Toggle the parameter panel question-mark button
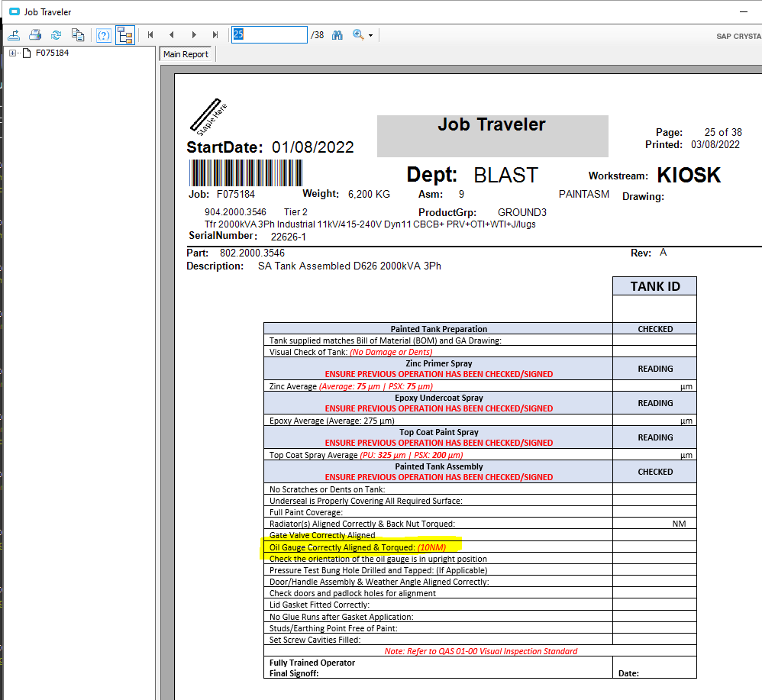Viewport: 762px width, 700px height. (x=104, y=35)
